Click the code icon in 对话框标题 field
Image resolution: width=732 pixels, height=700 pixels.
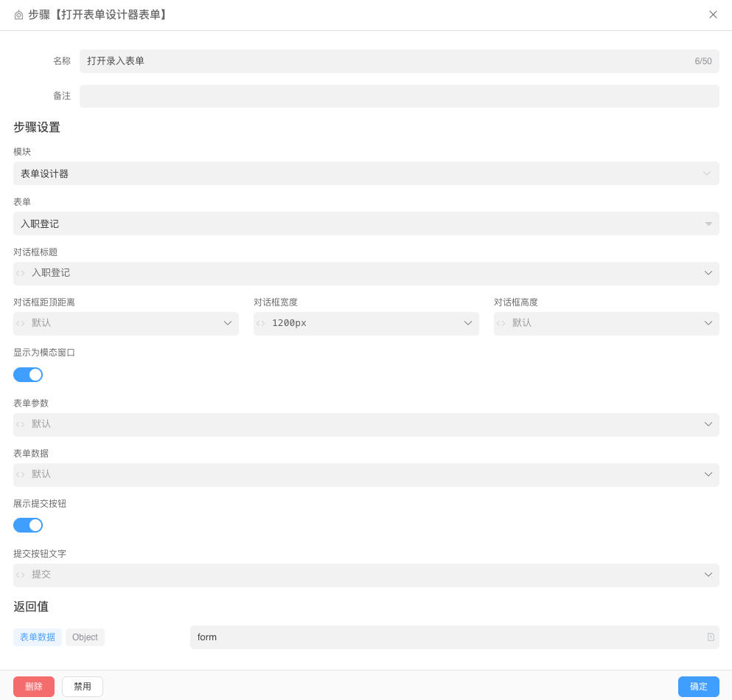21,273
